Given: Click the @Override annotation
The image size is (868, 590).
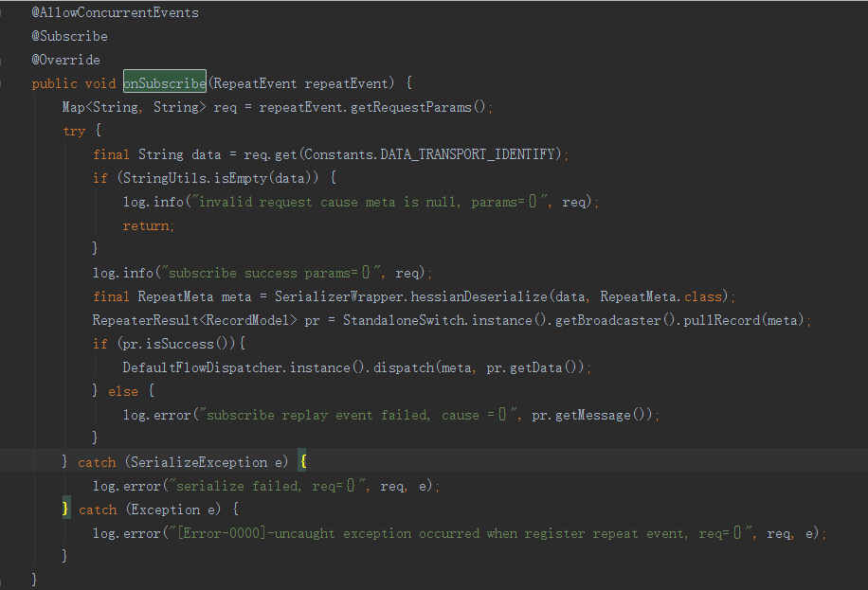Looking at the screenshot, I should point(66,60).
